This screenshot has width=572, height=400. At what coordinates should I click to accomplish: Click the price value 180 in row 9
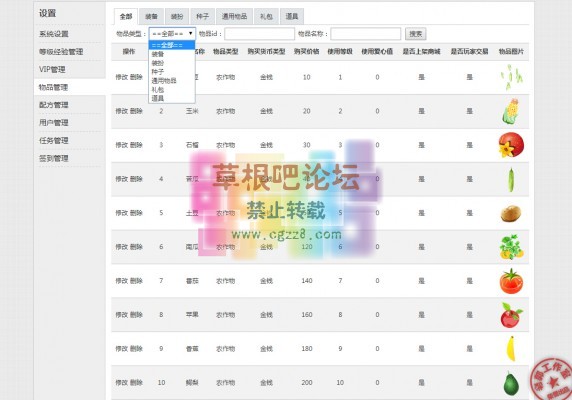307,349
